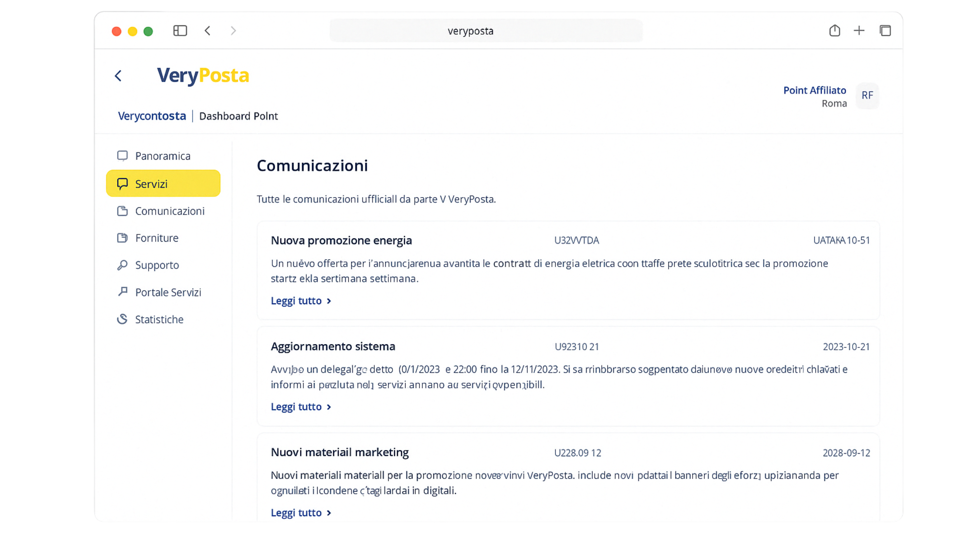Image resolution: width=980 pixels, height=551 pixels.
Task: Click the Forniture sidebar icon
Action: pos(122,238)
